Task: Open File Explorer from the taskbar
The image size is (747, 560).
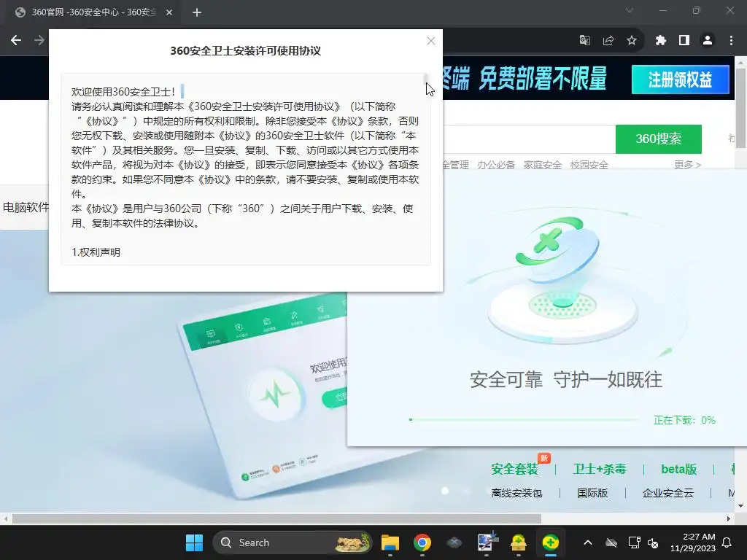Action: (x=390, y=542)
